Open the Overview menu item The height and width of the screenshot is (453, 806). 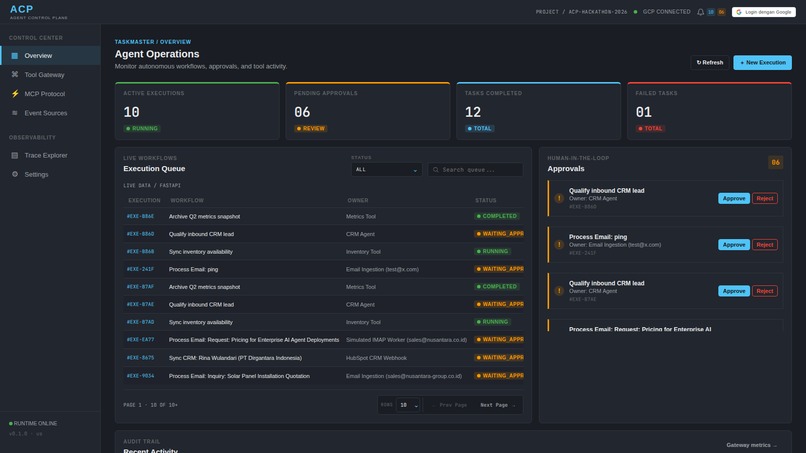[x=50, y=56]
